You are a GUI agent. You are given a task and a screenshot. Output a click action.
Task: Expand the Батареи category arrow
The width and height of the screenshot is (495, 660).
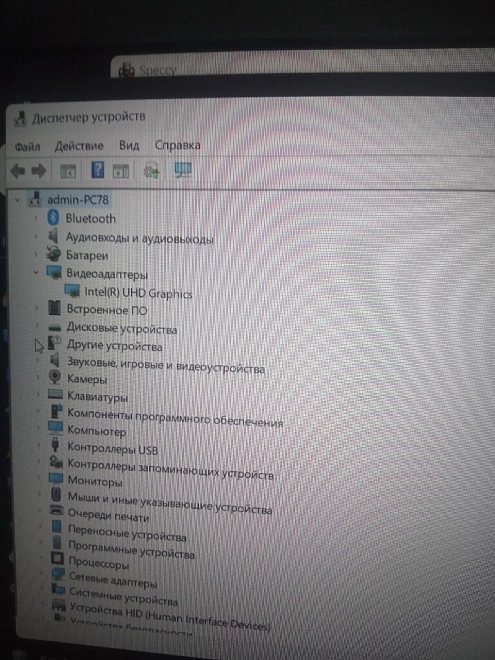(x=36, y=254)
